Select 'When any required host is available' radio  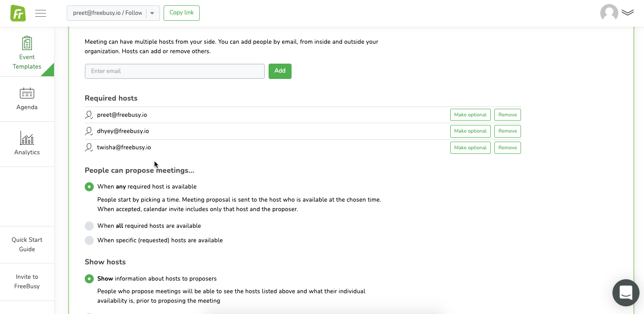coord(89,187)
